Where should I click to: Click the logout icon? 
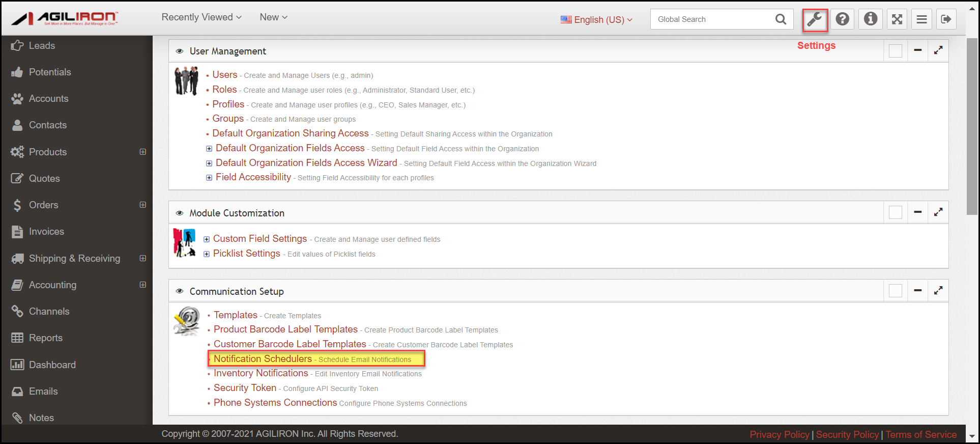[x=946, y=19]
